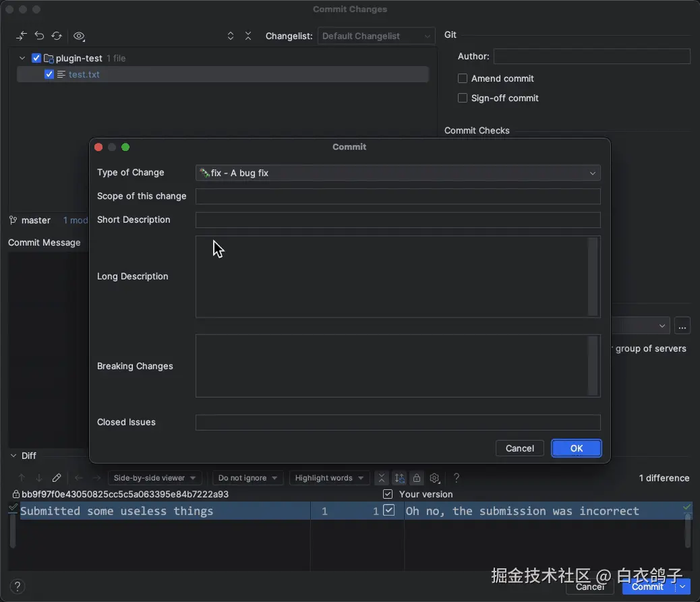Viewport: 700px width, 602px height.
Task: Click the Long Description scrollbar
Action: pos(593,276)
